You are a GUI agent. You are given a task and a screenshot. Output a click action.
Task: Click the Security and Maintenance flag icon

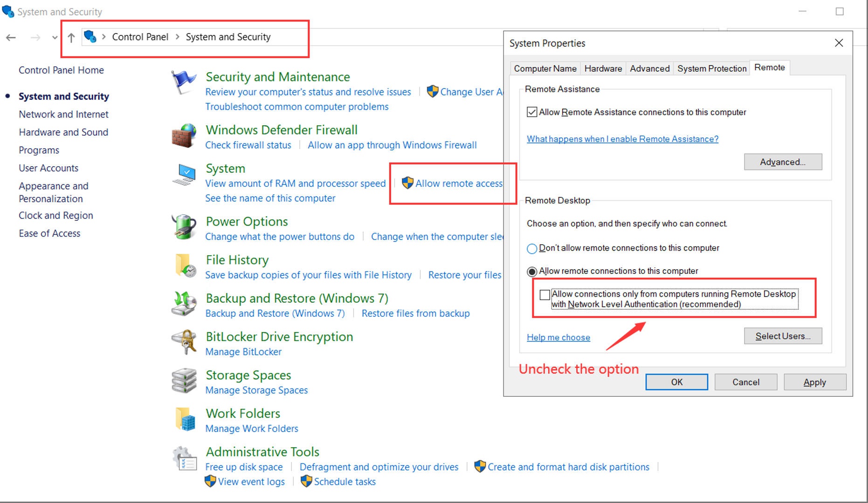click(183, 82)
